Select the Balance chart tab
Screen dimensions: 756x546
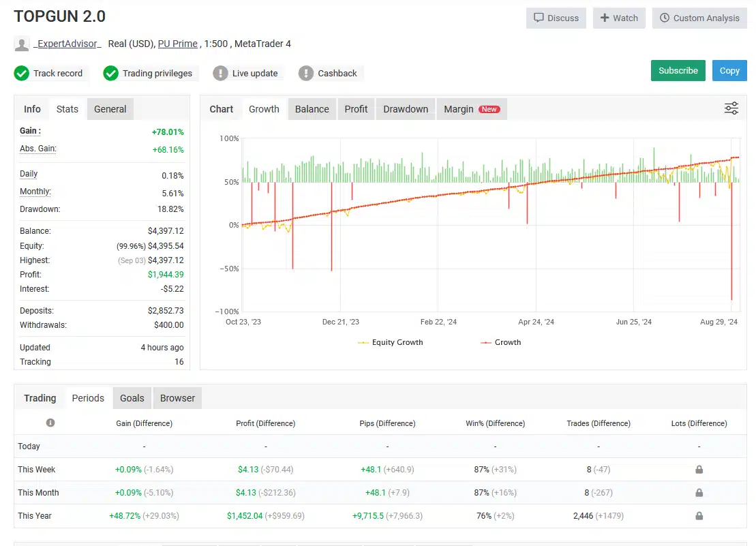pyautogui.click(x=312, y=109)
